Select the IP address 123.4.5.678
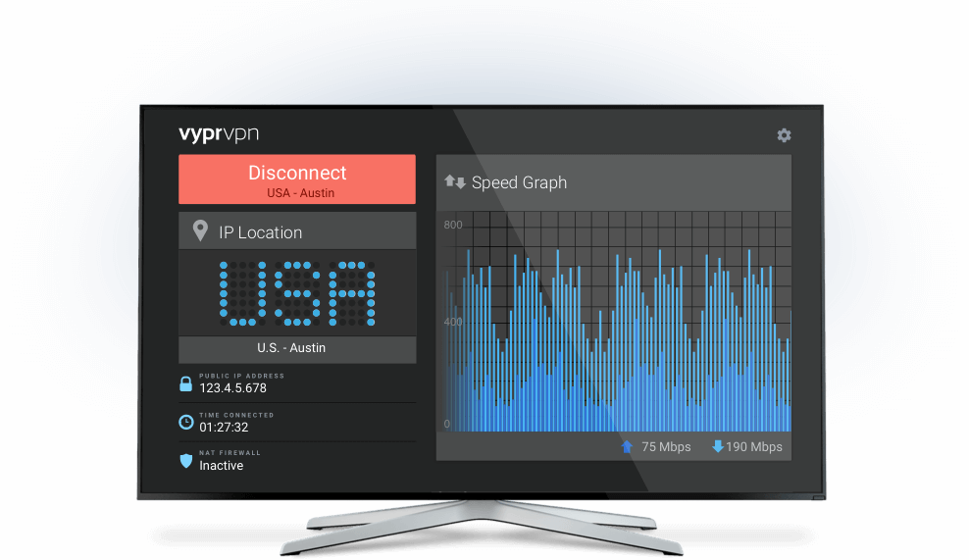 [x=232, y=388]
